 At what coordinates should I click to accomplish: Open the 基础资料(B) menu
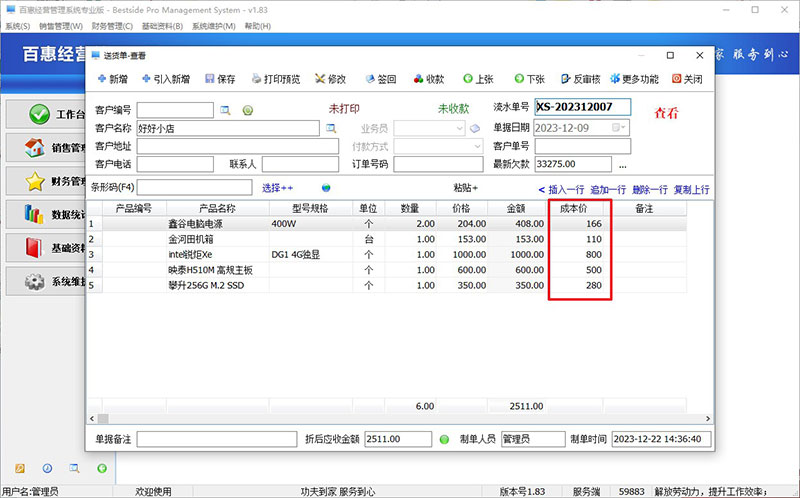[x=162, y=26]
